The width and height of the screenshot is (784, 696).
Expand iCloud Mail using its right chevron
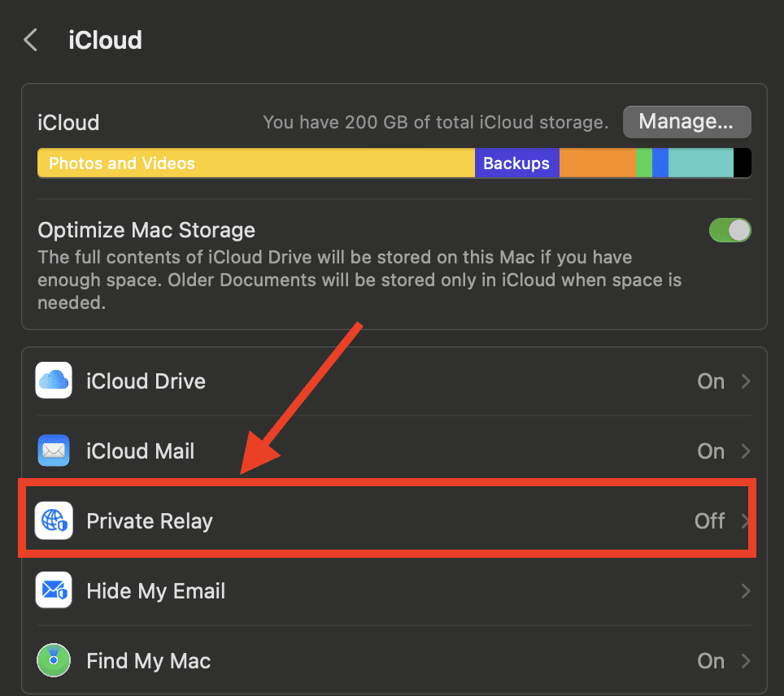point(745,451)
